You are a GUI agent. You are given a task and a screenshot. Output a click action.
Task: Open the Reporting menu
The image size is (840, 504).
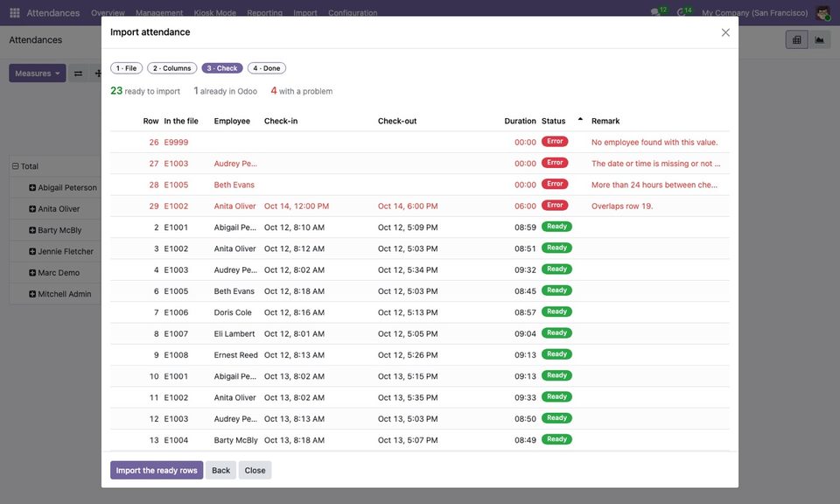pos(264,13)
